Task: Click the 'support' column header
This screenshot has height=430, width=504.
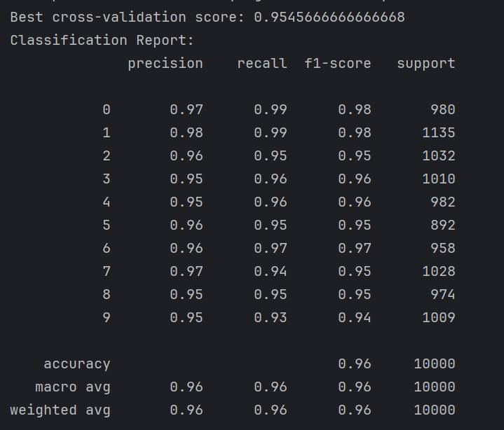Action: pyautogui.click(x=425, y=63)
